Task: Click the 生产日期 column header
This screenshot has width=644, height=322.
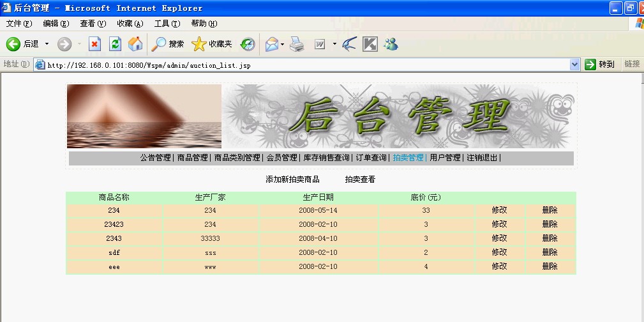Action: pyautogui.click(x=318, y=197)
